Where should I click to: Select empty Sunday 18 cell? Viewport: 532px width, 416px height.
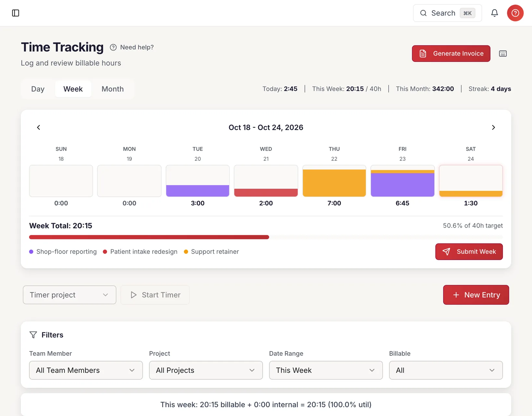click(x=61, y=181)
